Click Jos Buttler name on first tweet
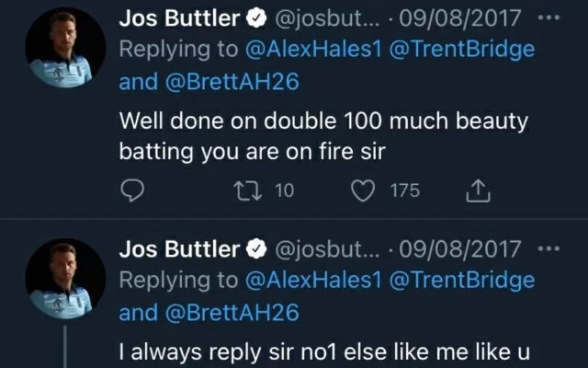 click(x=179, y=18)
